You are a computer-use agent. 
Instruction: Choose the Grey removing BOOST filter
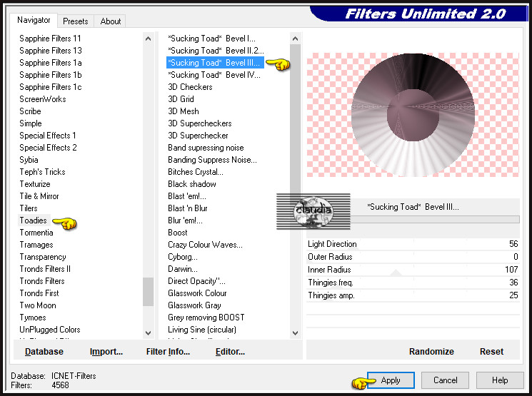coord(206,318)
